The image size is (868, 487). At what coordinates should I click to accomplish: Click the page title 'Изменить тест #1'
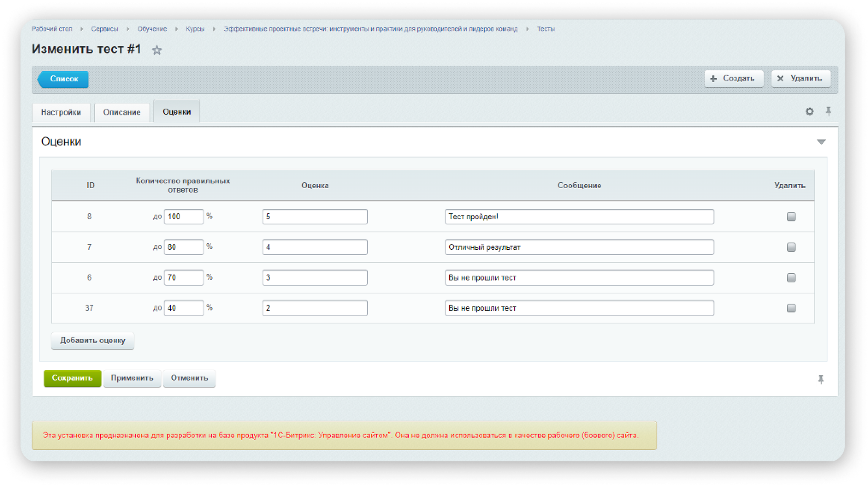click(86, 49)
